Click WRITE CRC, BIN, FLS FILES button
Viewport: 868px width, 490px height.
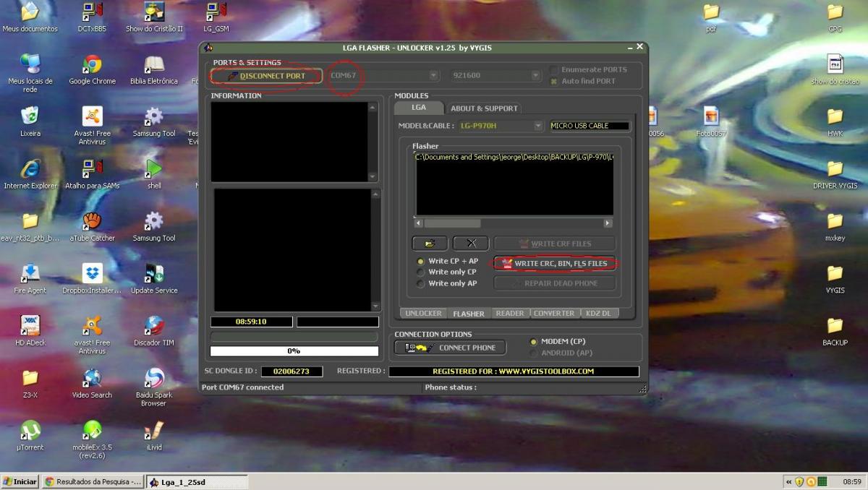555,263
